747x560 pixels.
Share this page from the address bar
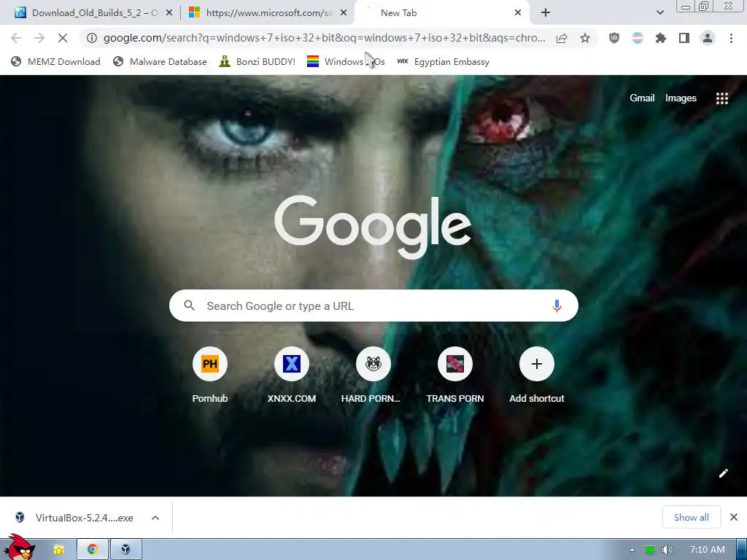[562, 38]
